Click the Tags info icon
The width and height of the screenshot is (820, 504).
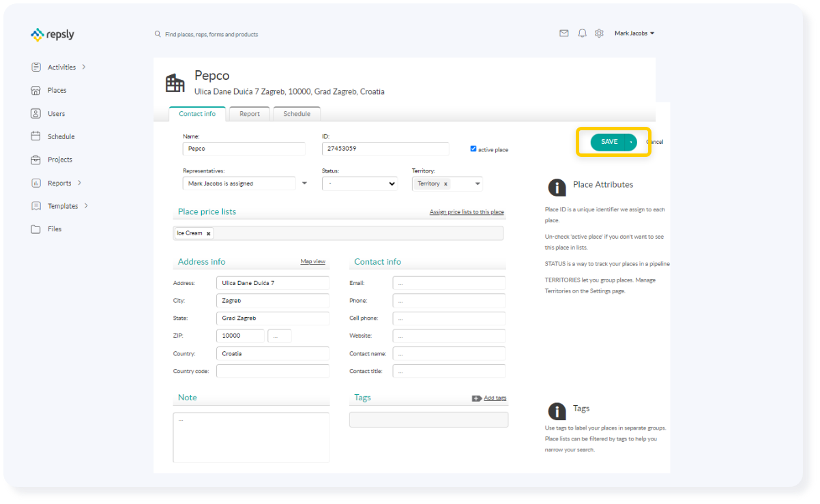[557, 411]
